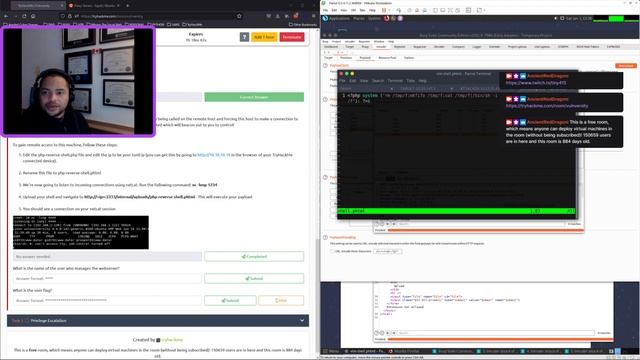640x360 pixels.
Task: Click the Payload Sets help icon in Burp
Action: click(x=325, y=65)
